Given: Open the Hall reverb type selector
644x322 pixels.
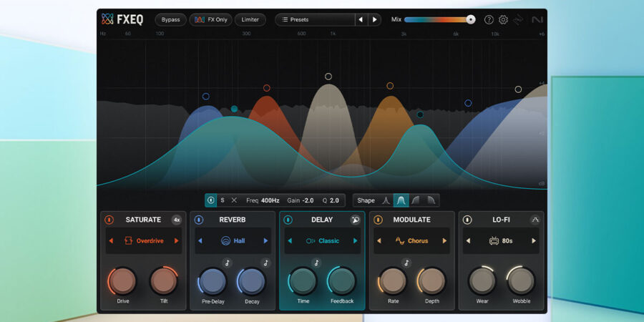Looking at the screenshot, I should [233, 240].
